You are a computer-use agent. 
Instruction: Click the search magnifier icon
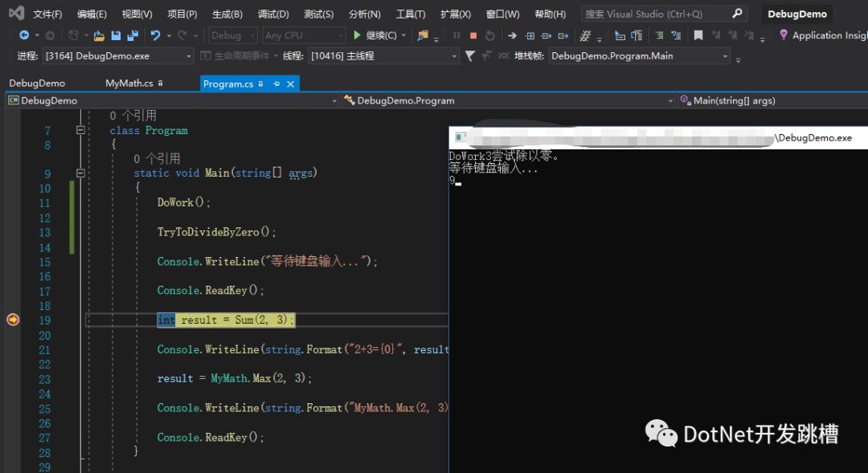click(x=737, y=14)
